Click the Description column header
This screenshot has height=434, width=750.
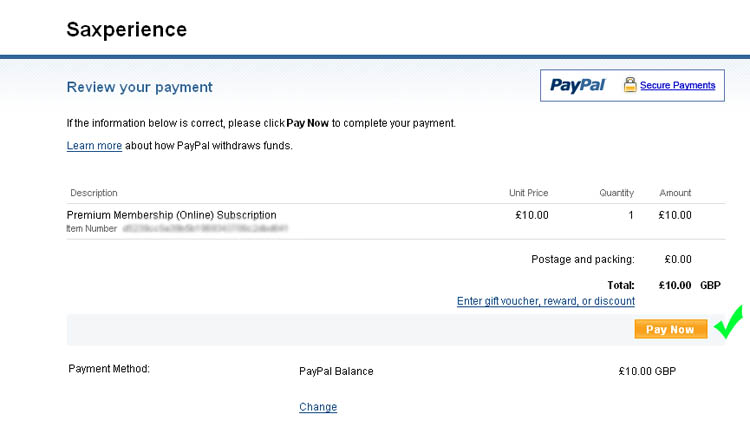coord(93,193)
